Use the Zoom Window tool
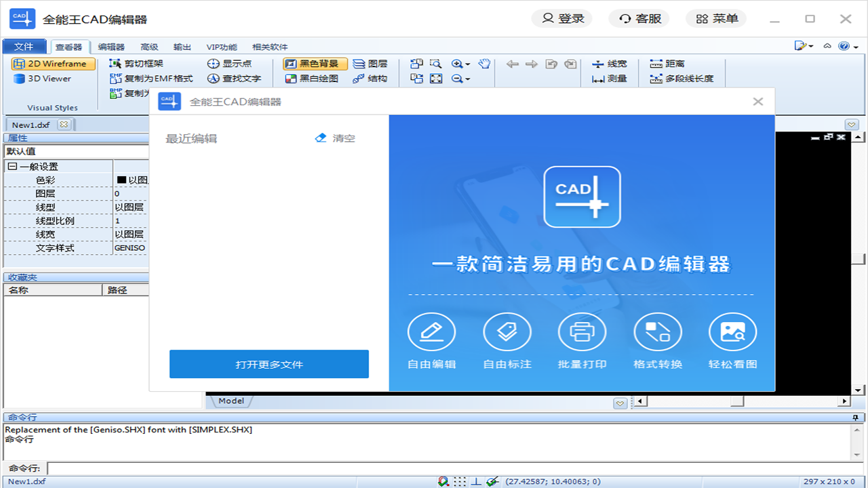This screenshot has width=868, height=488. (437, 63)
